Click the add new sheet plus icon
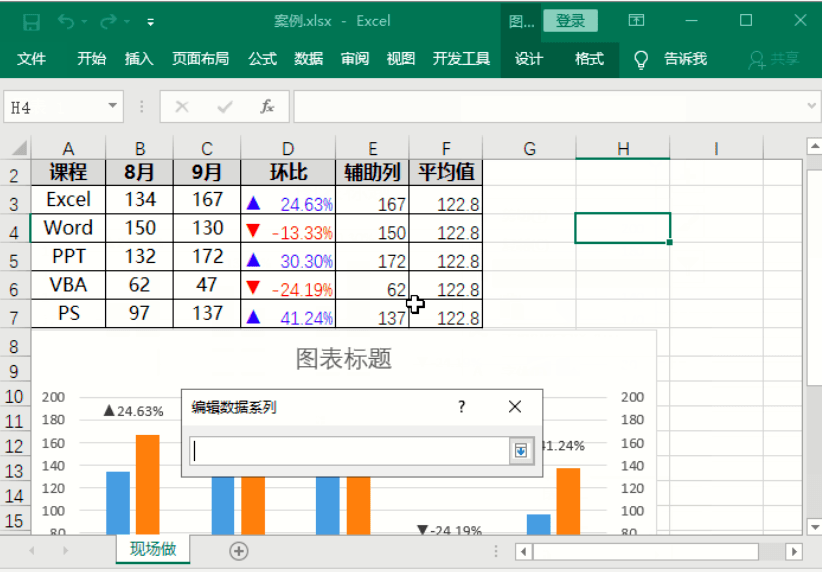Screen dimensions: 822x572 [238, 550]
